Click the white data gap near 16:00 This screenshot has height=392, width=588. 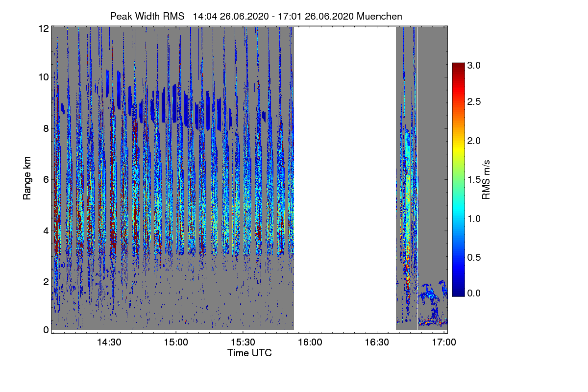[344, 179]
